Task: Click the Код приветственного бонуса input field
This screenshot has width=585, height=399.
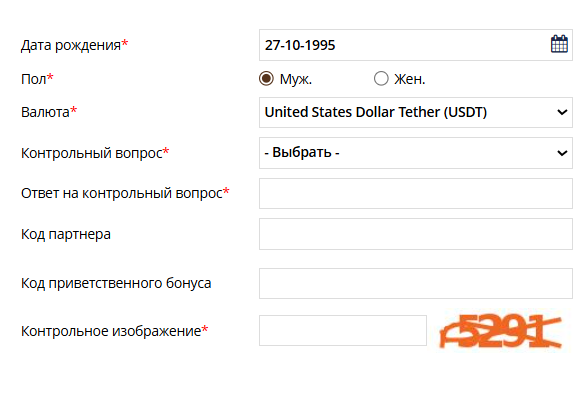Action: pos(416,283)
